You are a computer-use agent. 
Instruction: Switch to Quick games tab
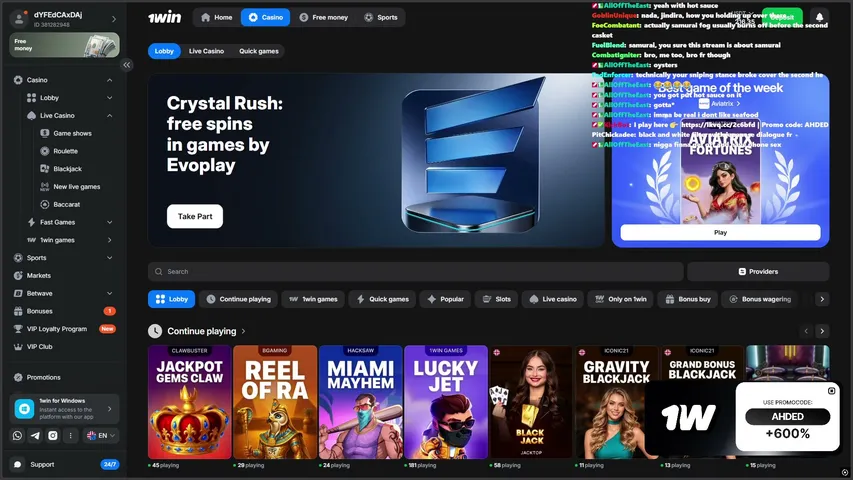258,51
